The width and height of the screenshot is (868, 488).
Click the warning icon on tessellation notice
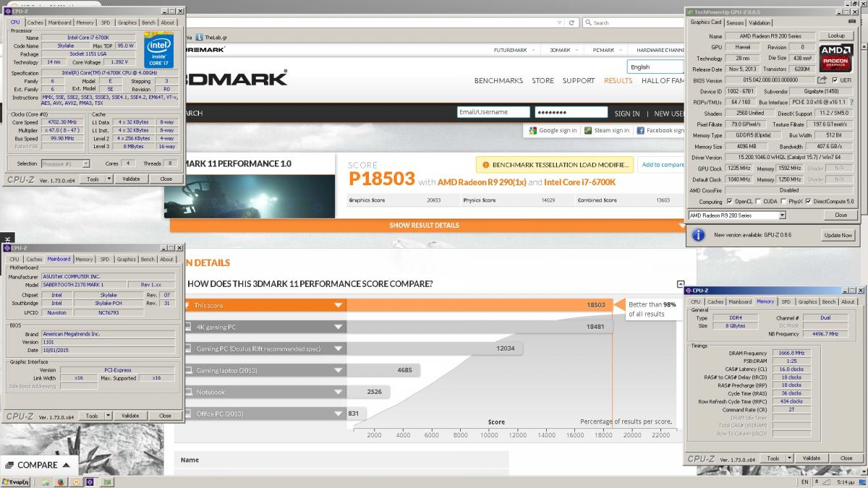[x=485, y=165]
